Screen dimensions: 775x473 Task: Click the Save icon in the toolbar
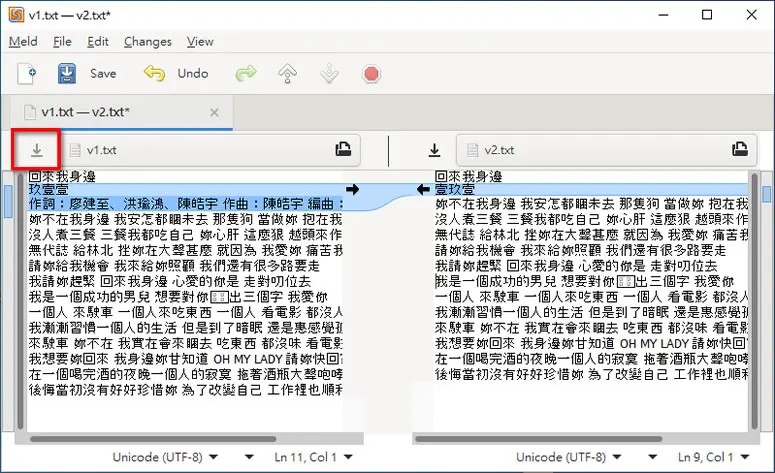pos(67,74)
